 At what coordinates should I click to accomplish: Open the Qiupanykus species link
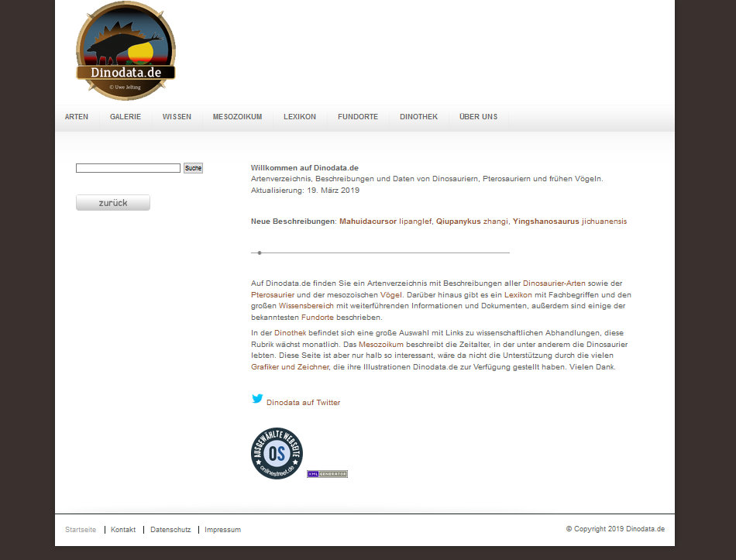(458, 222)
